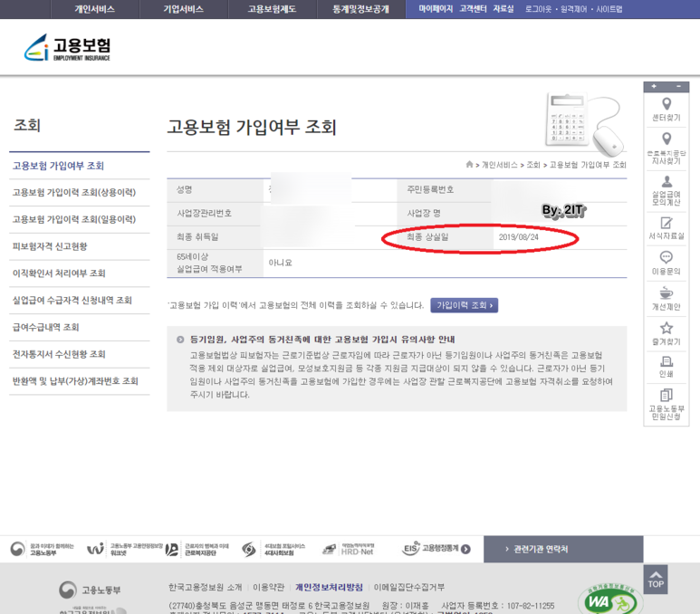
Task: Expand 관련기관 연락처 bar
Action: [x=563, y=550]
